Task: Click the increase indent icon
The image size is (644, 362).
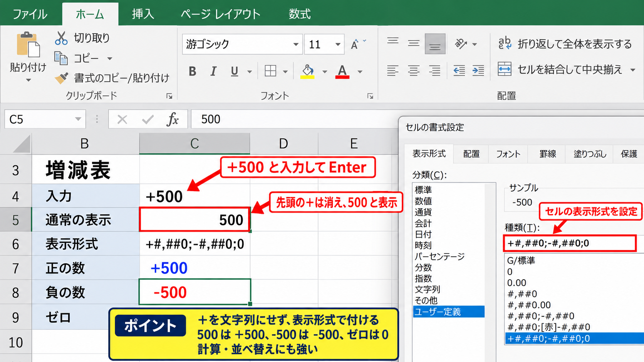Action: tap(478, 70)
